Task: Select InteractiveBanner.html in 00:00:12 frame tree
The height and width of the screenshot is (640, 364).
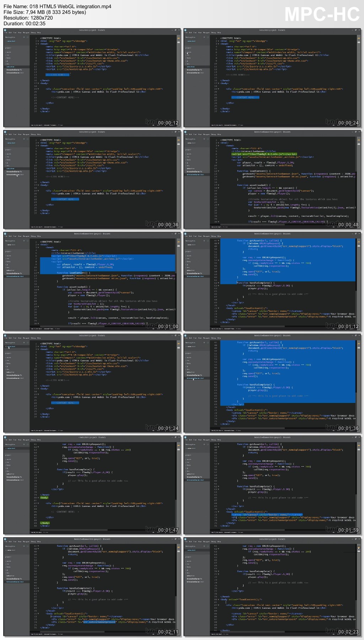Action: pos(15,73)
